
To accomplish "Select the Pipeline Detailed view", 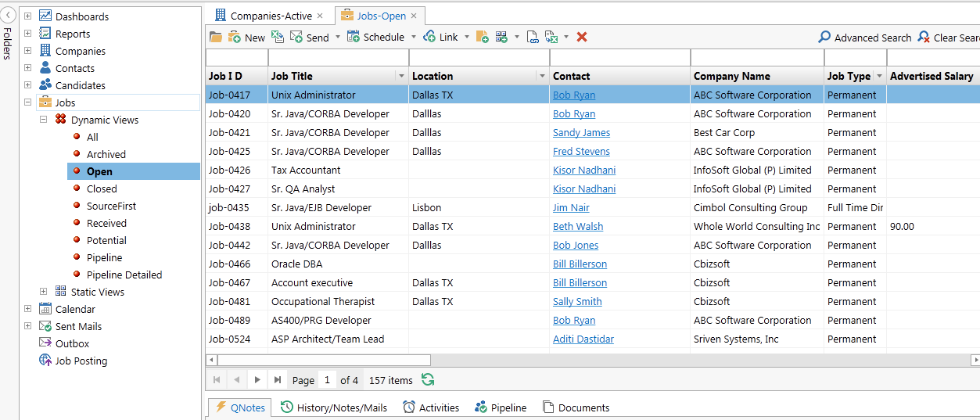I will click(124, 275).
